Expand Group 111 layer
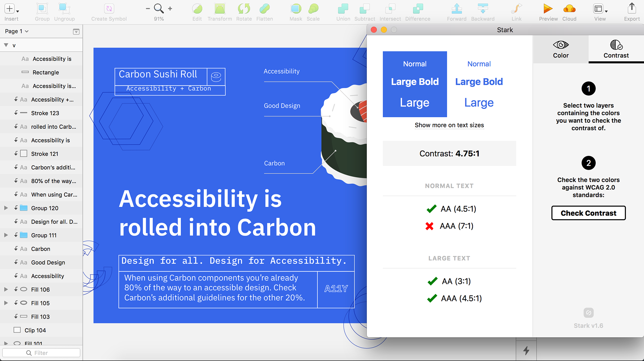Screen dimensions: 644x361 click(6, 235)
